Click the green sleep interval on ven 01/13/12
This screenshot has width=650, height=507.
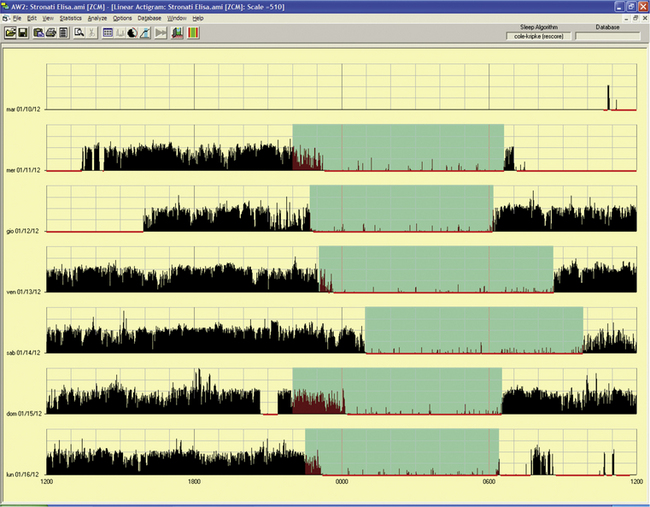coord(436,269)
